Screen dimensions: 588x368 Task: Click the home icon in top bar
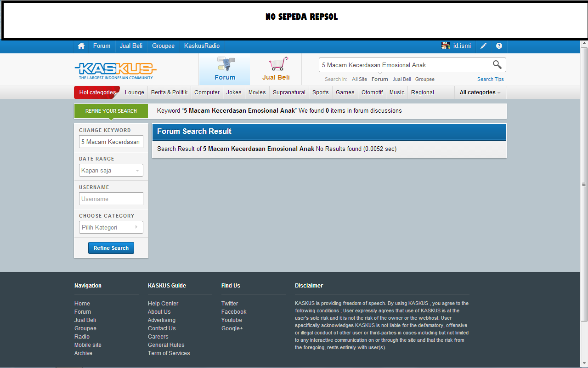pos(81,46)
